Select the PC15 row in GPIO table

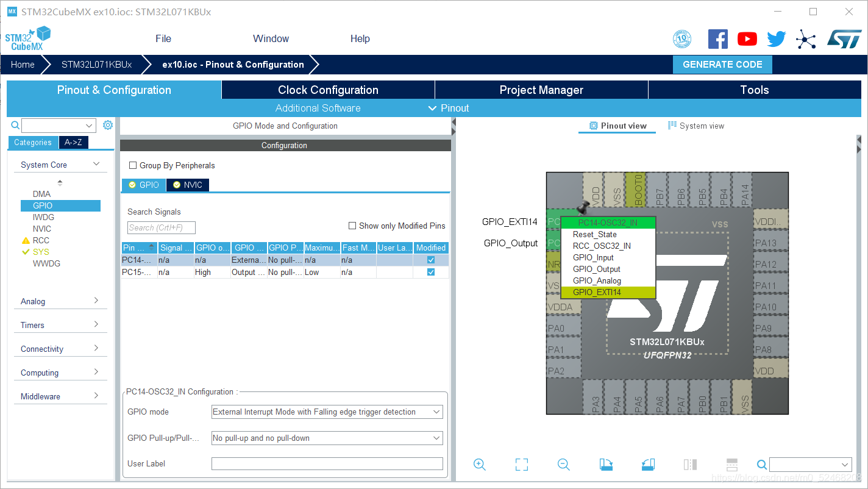(x=285, y=272)
